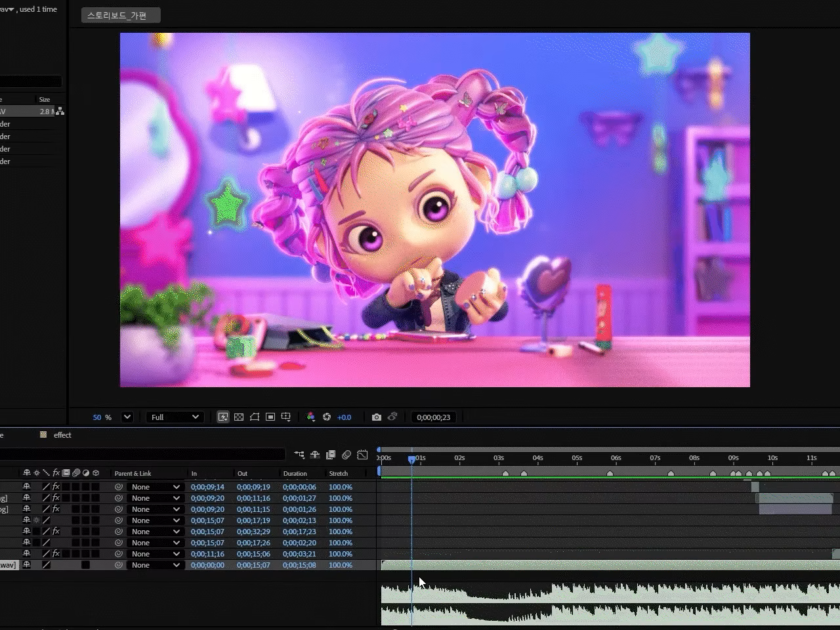Toggle collapse transformations for layer ending 0;00;17;19
This screenshot has width=840, height=630.
click(x=36, y=520)
